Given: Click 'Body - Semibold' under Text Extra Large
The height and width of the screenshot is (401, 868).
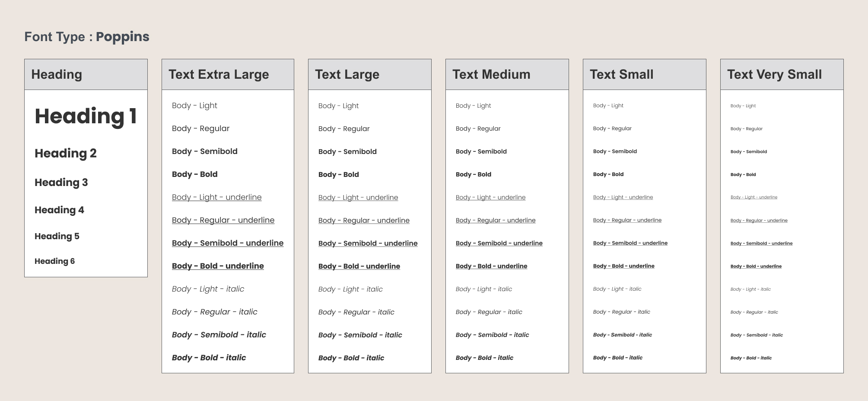Looking at the screenshot, I should [x=205, y=151].
